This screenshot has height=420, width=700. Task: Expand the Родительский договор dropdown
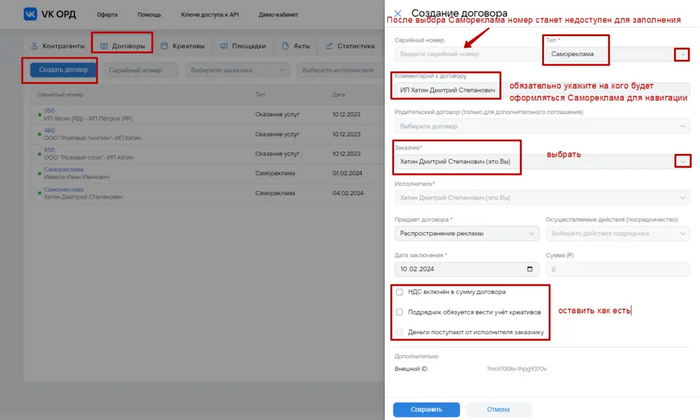coord(542,126)
